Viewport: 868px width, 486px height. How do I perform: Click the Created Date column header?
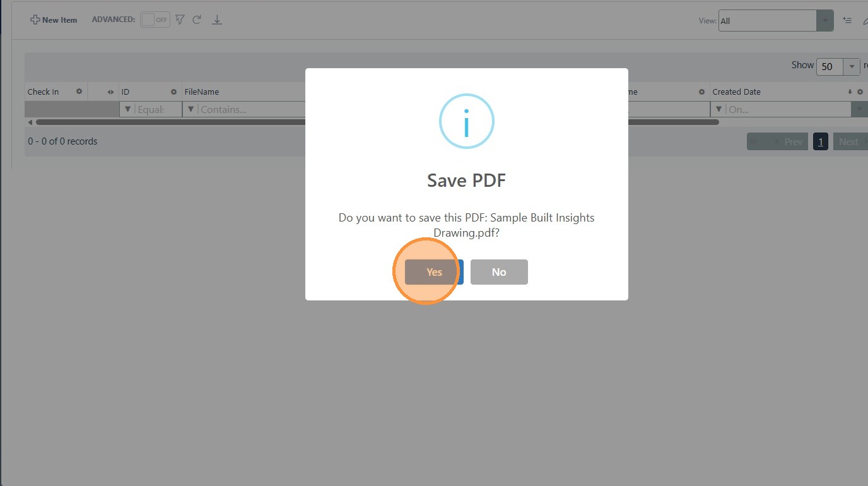736,92
